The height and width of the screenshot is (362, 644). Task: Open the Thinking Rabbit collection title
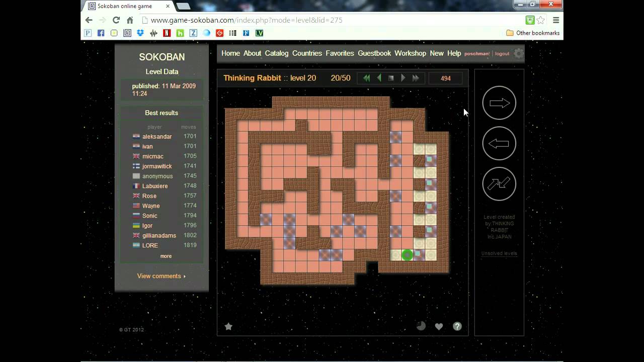pyautogui.click(x=252, y=78)
